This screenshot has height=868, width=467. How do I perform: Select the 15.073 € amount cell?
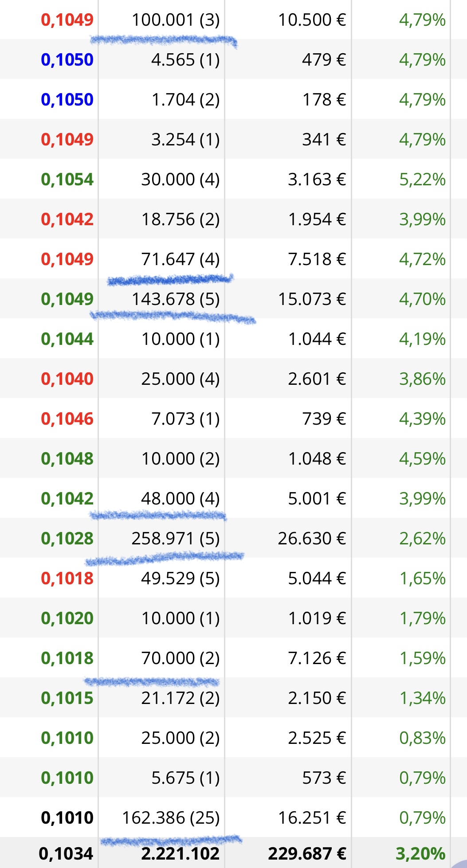click(x=312, y=299)
